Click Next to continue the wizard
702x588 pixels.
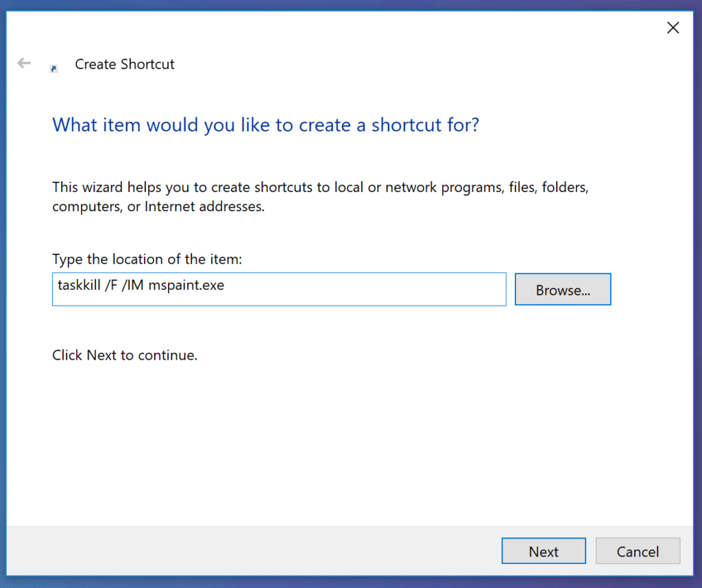pos(543,551)
